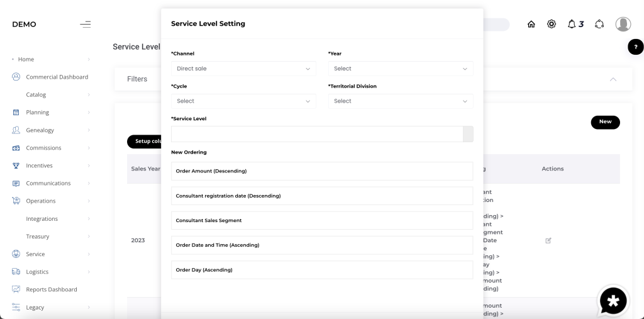Viewport: 644px width, 319px height.
Task: Open Commercial Dashboard in sidebar
Action: click(57, 77)
